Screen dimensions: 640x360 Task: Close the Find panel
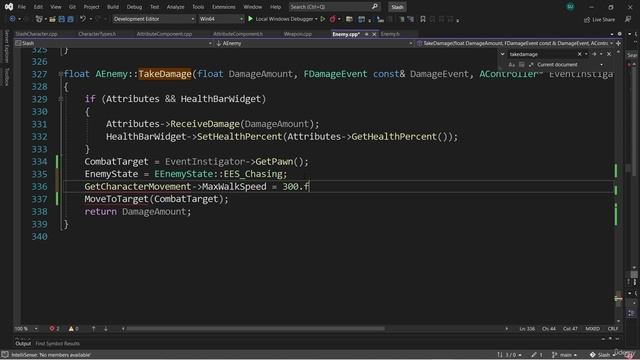click(609, 54)
